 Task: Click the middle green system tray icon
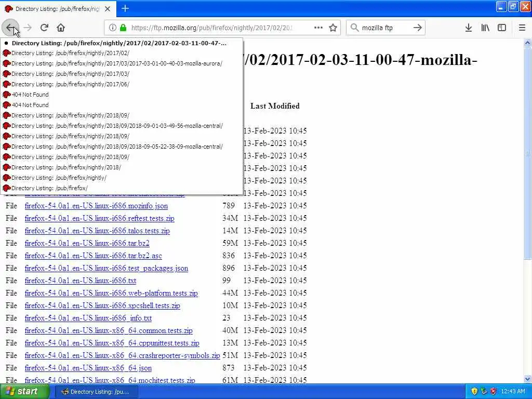click(484, 392)
